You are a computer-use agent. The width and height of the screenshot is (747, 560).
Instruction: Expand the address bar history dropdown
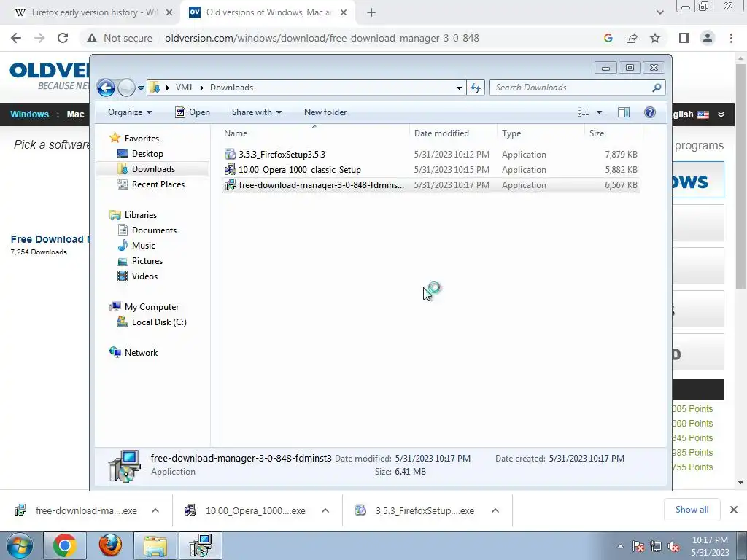(x=459, y=87)
